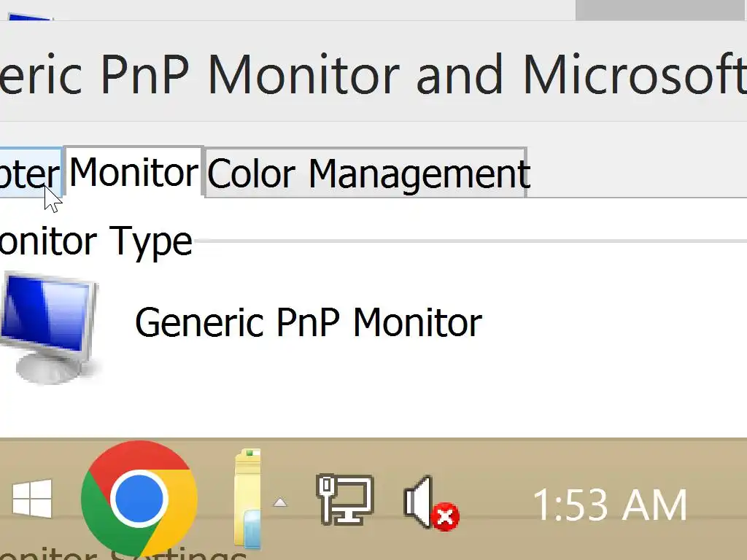The height and width of the screenshot is (560, 747).
Task: Launch Google Chrome from the taskbar
Action: 139,499
